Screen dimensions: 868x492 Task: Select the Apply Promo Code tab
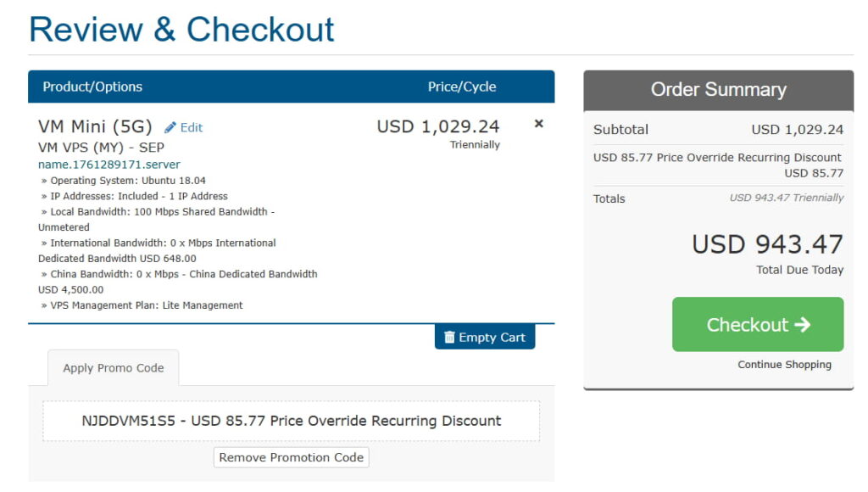coord(114,368)
